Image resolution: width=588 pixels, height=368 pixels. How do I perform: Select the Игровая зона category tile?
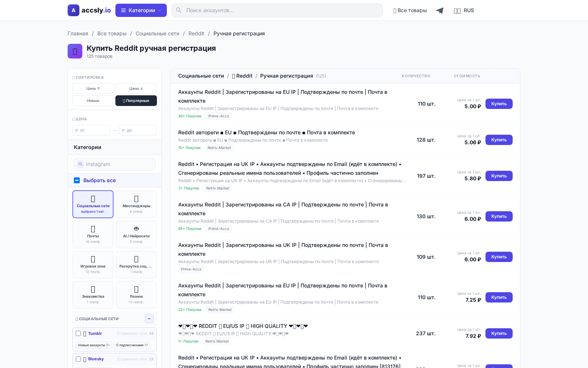pyautogui.click(x=93, y=265)
